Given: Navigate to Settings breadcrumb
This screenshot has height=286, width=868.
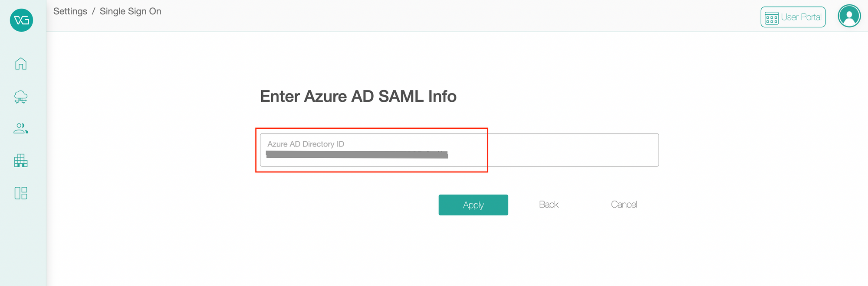Looking at the screenshot, I should pyautogui.click(x=70, y=11).
